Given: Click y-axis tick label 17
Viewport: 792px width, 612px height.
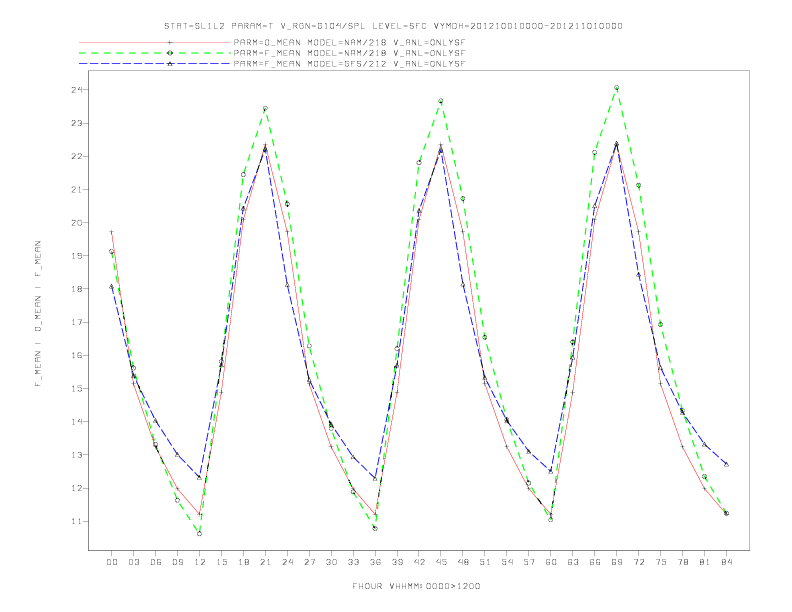Looking at the screenshot, I should [x=77, y=322].
